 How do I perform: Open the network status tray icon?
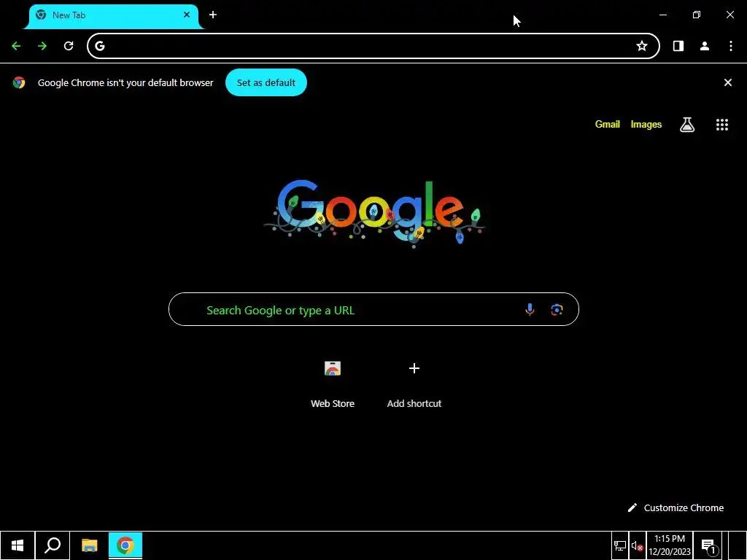620,545
